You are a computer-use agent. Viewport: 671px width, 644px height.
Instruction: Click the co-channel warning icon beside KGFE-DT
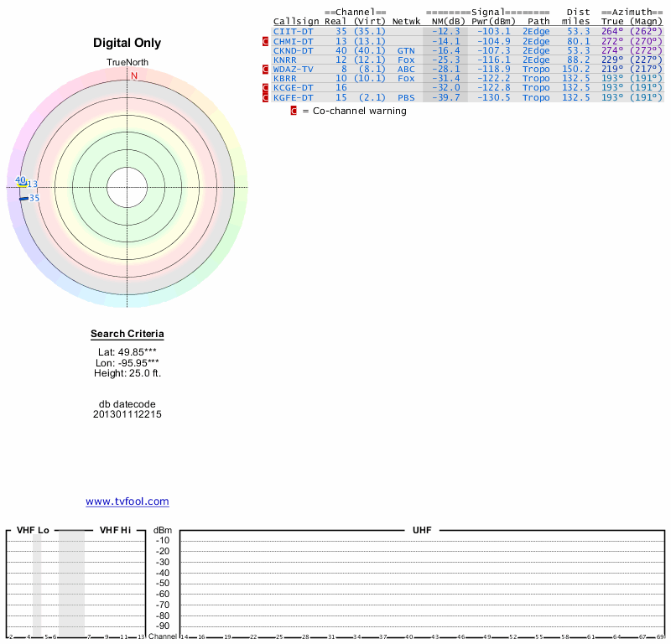click(x=266, y=97)
